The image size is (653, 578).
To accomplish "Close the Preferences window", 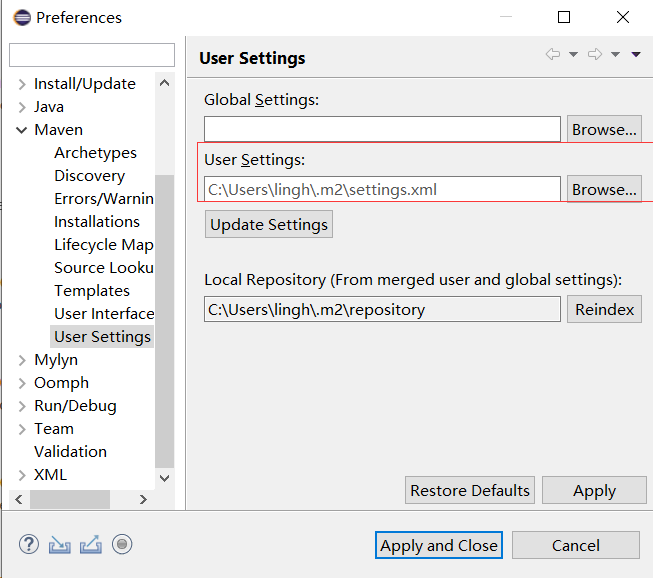I will click(623, 17).
